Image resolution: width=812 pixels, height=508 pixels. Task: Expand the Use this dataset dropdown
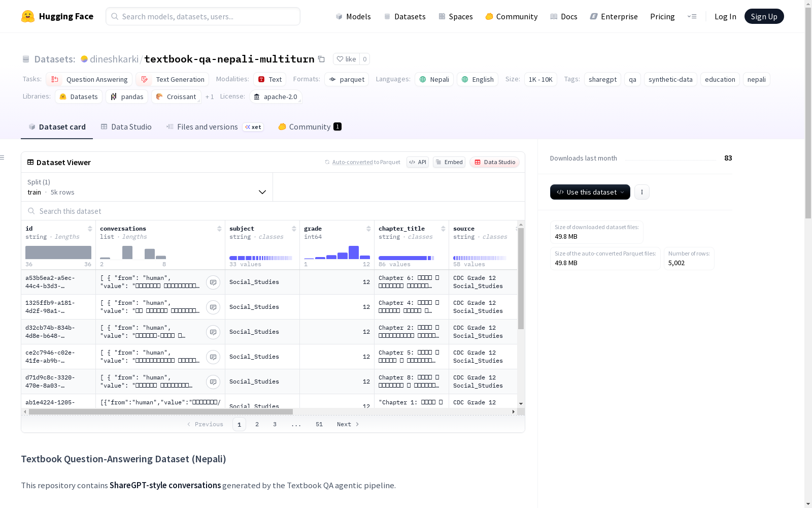590,192
